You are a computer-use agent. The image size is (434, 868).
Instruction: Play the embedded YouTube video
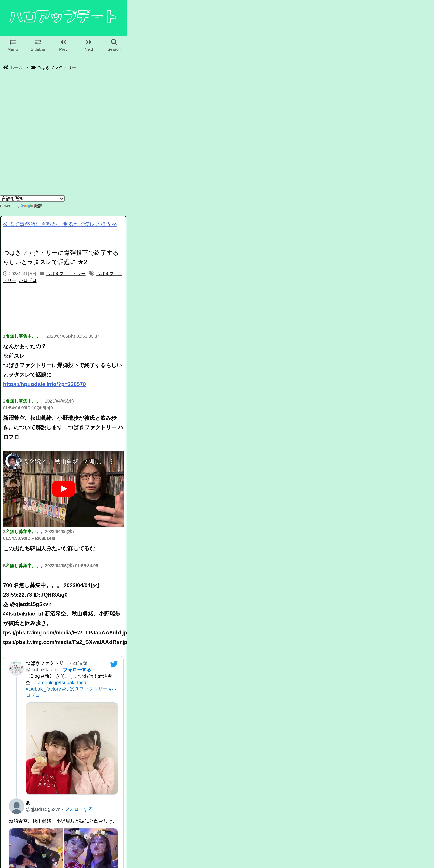[x=63, y=489]
